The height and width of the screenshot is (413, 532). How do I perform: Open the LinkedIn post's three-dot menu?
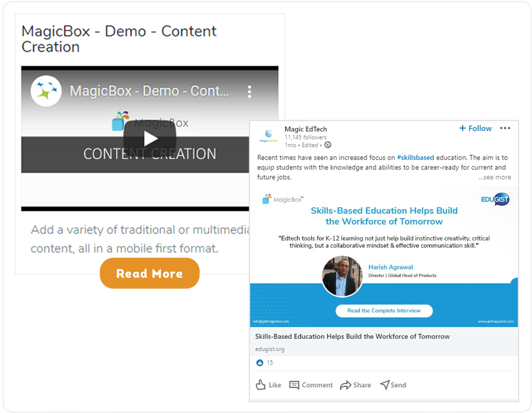(x=505, y=128)
